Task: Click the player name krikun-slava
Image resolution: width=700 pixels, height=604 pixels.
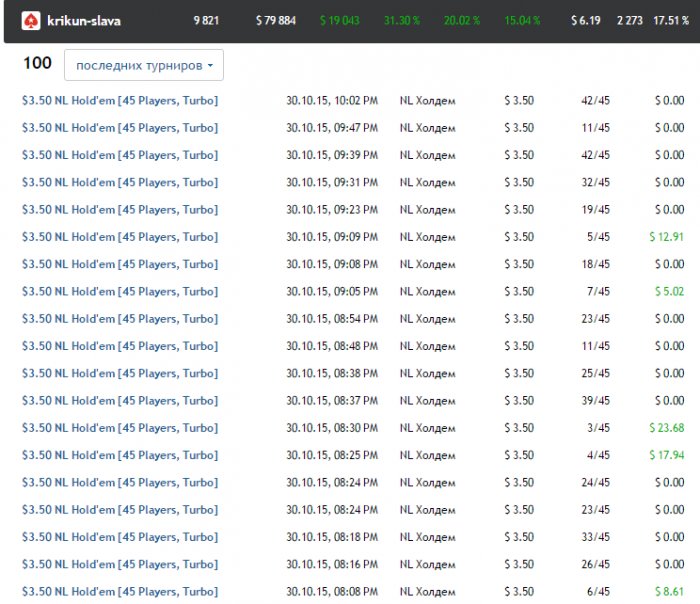Action: [x=84, y=21]
